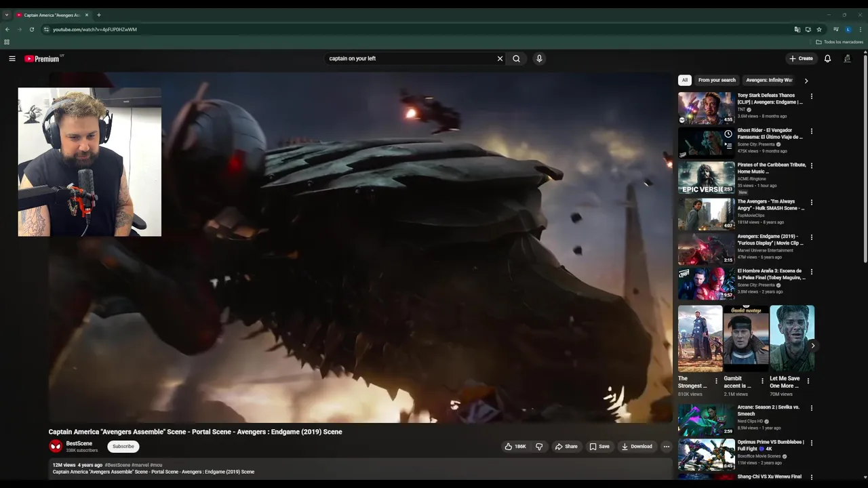
Task: Open options for Optimus Prime VS Bumblebee
Action: click(811, 443)
